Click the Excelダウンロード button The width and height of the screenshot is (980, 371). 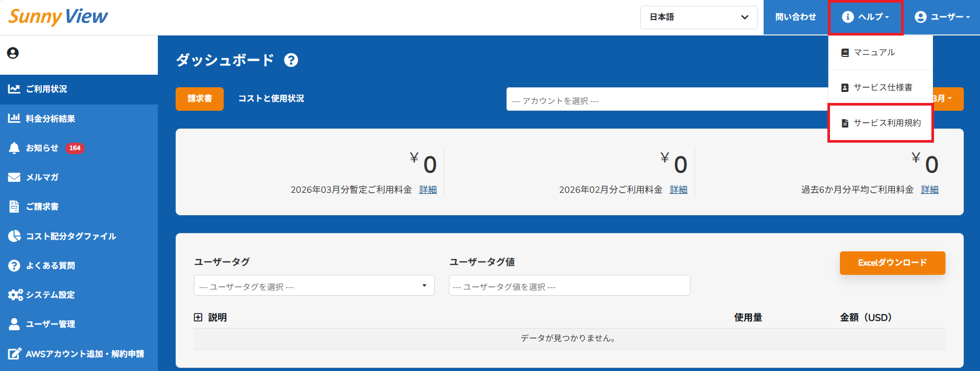892,263
